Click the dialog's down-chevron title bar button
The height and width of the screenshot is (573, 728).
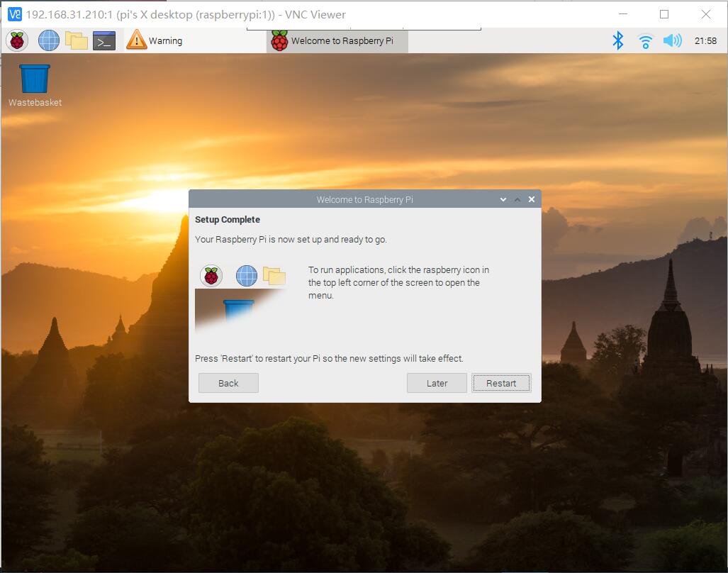(x=503, y=199)
